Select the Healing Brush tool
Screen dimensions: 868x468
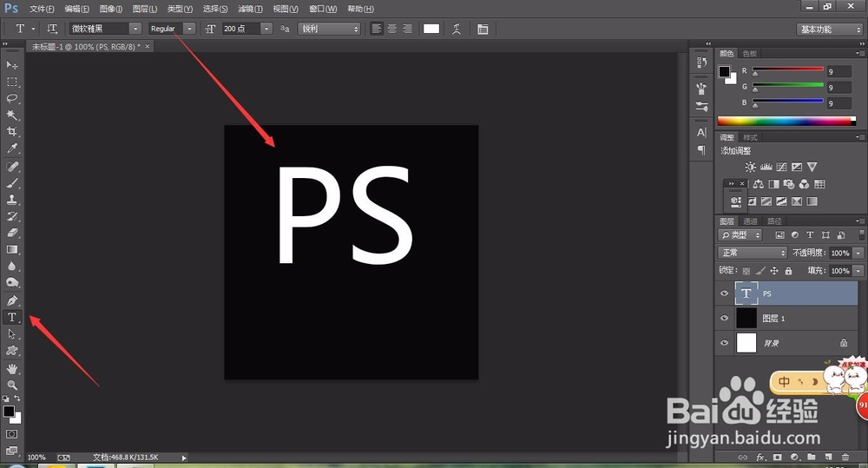[x=11, y=167]
